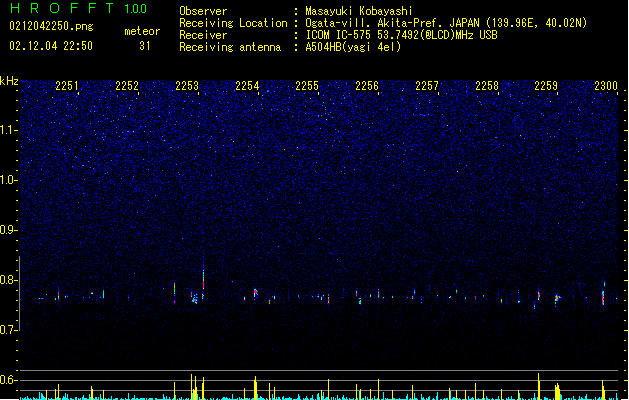Click the Receiving Location field label

tap(233, 23)
